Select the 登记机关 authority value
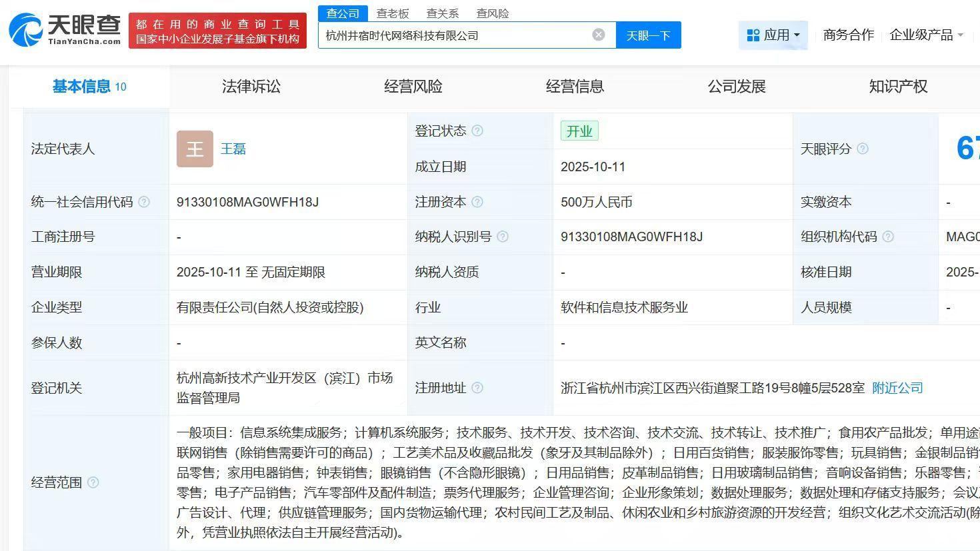The height and width of the screenshot is (551, 980). click(285, 388)
